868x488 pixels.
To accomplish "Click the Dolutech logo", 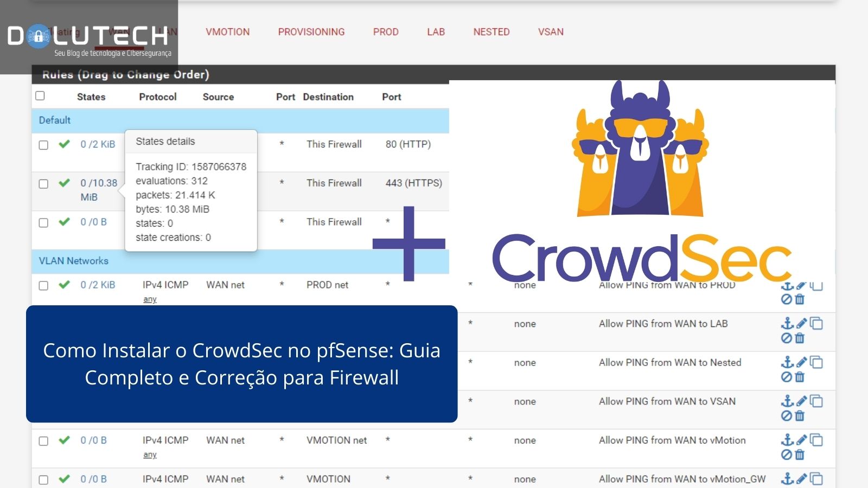I will pyautogui.click(x=87, y=36).
